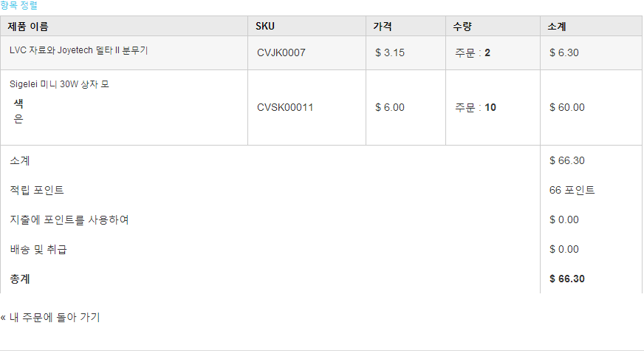Click the 적립 포인트 label
Screen dimensions: 644x351
[x=37, y=190]
